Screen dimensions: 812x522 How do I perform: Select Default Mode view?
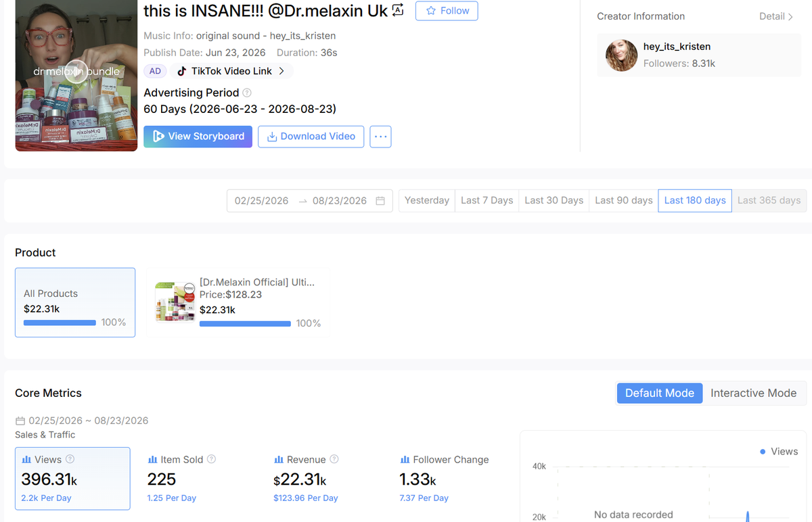pos(660,393)
